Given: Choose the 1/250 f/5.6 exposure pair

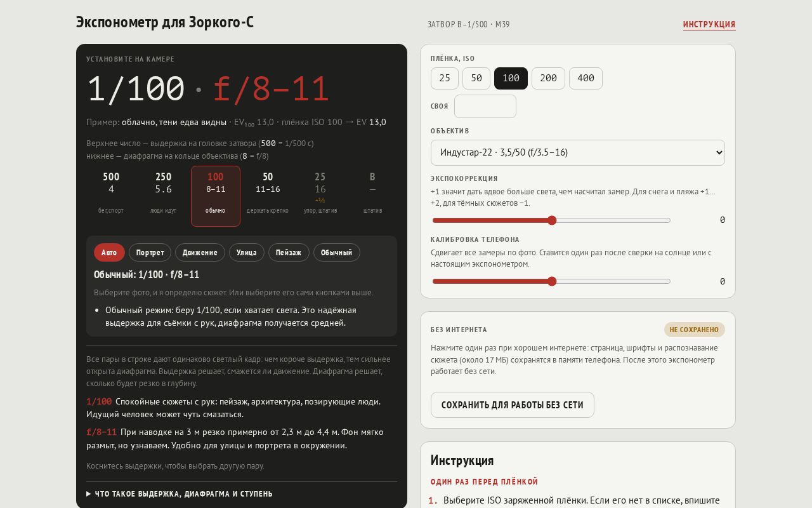Looking at the screenshot, I should (x=163, y=196).
